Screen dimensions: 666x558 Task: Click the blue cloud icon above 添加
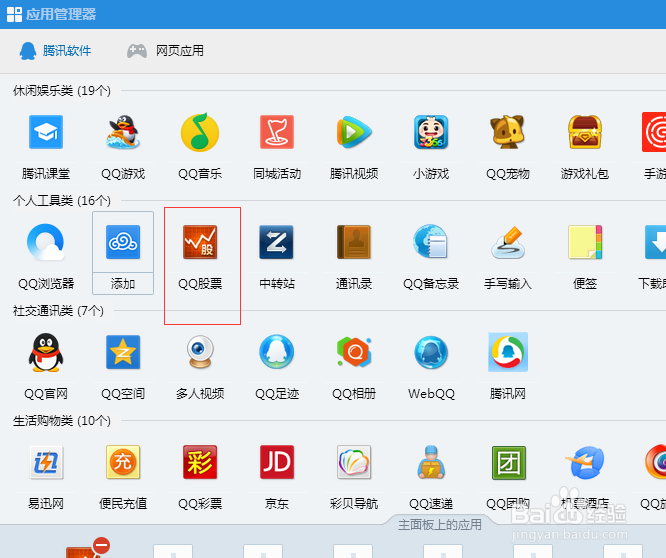(123, 242)
